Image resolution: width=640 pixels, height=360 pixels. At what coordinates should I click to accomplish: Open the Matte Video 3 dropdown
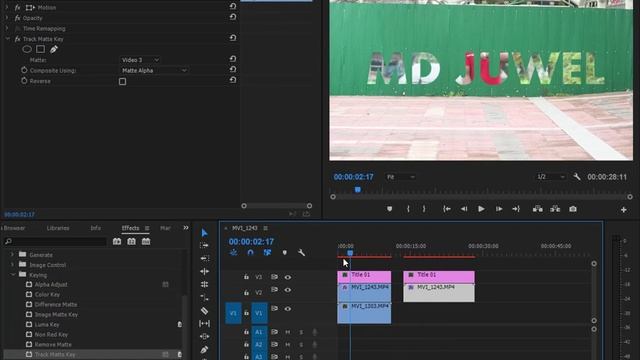[x=140, y=60]
